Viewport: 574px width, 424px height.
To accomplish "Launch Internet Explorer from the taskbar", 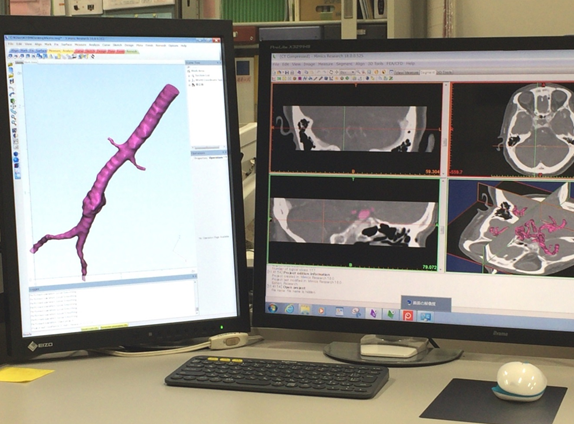I will point(289,309).
